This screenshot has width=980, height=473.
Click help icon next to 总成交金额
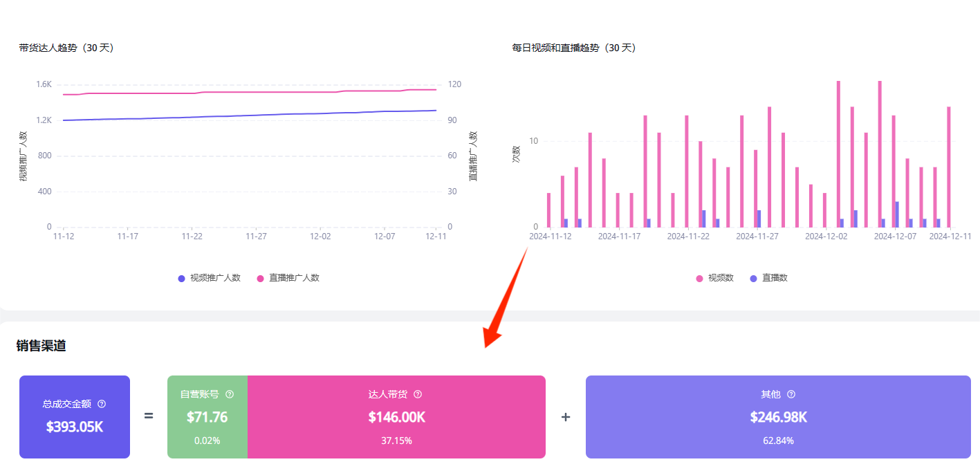pos(102,404)
